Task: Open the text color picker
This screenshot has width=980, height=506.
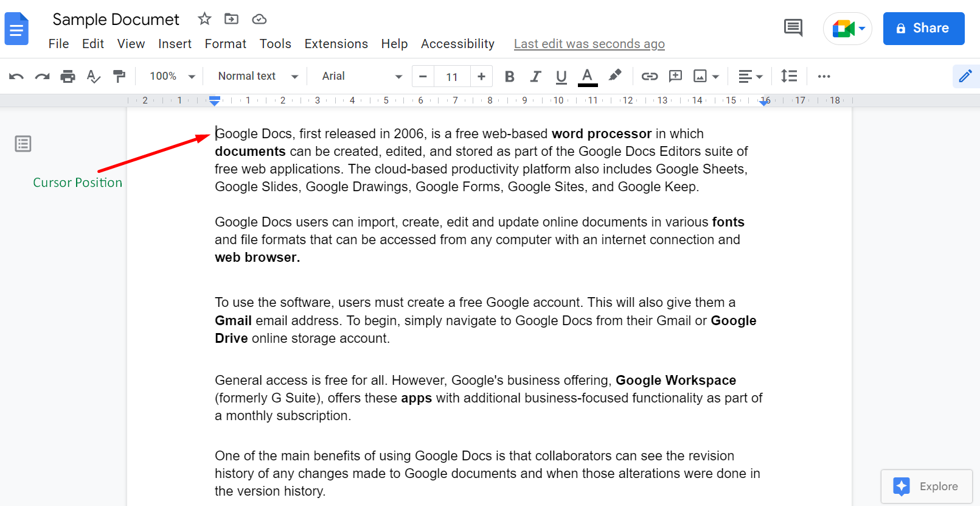Action: pyautogui.click(x=587, y=77)
